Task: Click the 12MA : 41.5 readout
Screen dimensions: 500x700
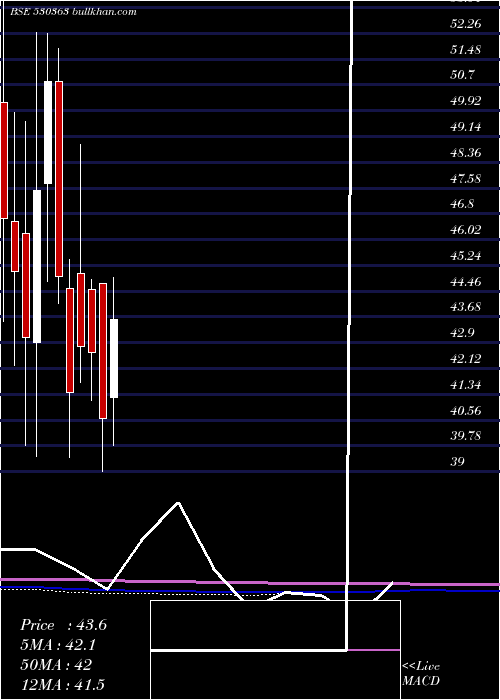Action: click(62, 684)
